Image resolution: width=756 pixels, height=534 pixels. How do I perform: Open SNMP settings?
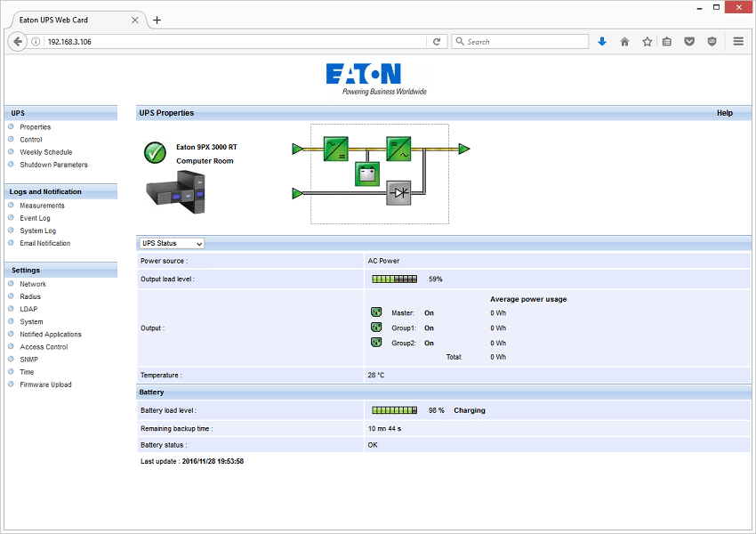click(29, 360)
